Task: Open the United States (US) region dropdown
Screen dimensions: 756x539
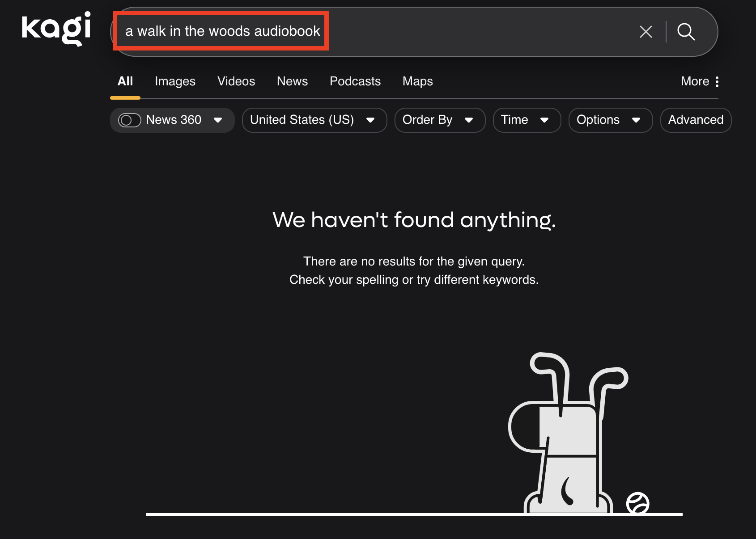Action: 314,120
